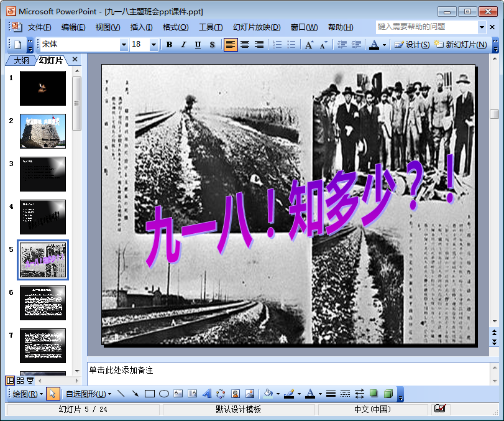Toggle Bold formatting
The width and height of the screenshot is (504, 421).
(169, 45)
